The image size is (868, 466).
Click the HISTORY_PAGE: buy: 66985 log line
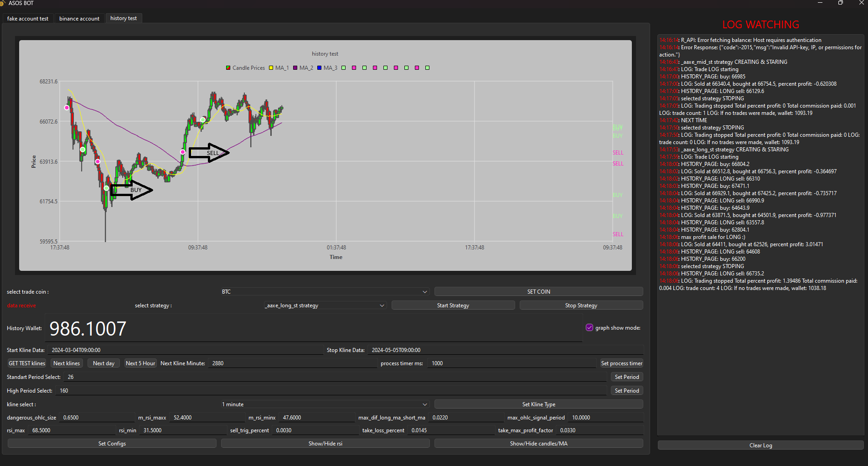click(x=703, y=77)
